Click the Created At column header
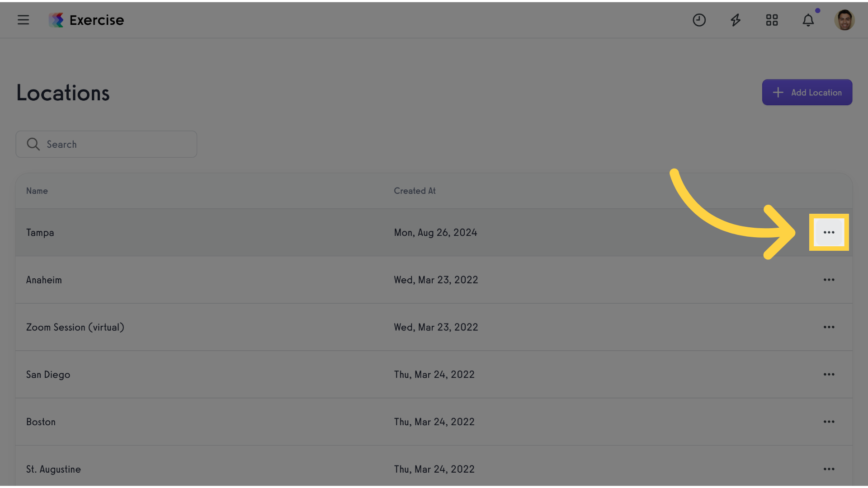Image resolution: width=868 pixels, height=488 pixels. pyautogui.click(x=415, y=191)
